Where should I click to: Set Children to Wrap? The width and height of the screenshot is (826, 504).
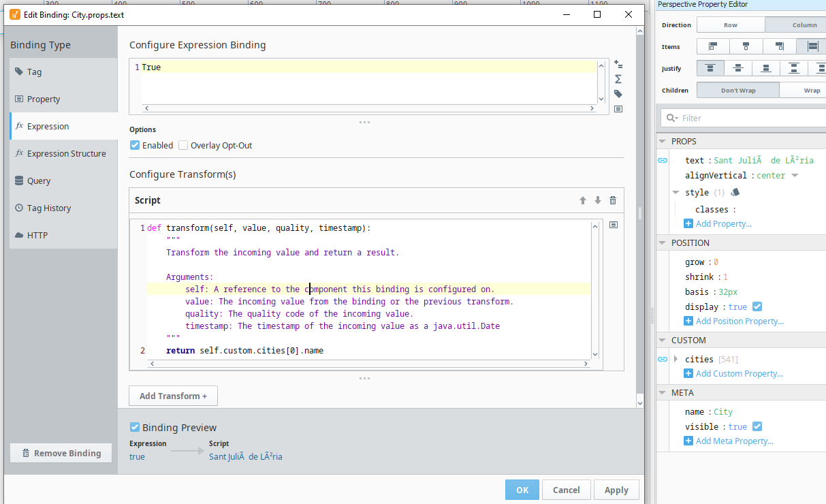[803, 91]
